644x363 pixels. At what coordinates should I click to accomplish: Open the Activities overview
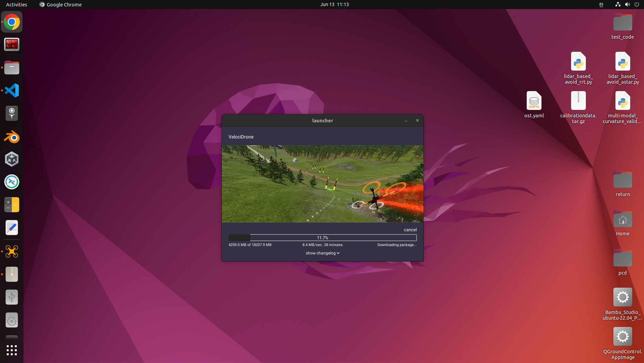[16, 4]
